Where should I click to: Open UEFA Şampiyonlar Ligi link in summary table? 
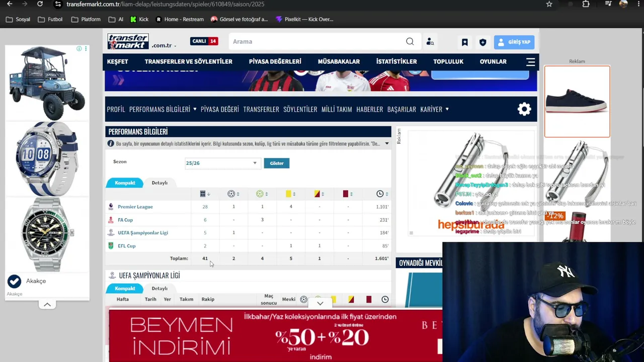click(143, 233)
